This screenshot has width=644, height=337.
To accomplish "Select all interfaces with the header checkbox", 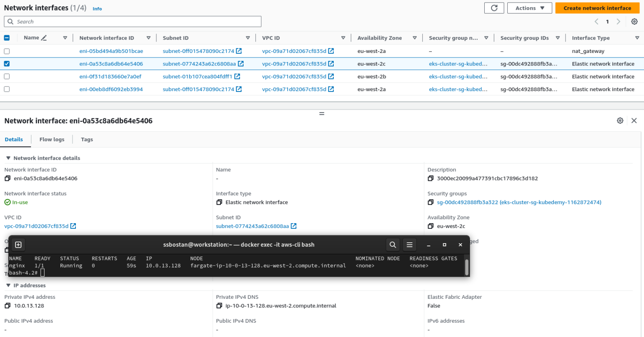I will click(x=7, y=37).
